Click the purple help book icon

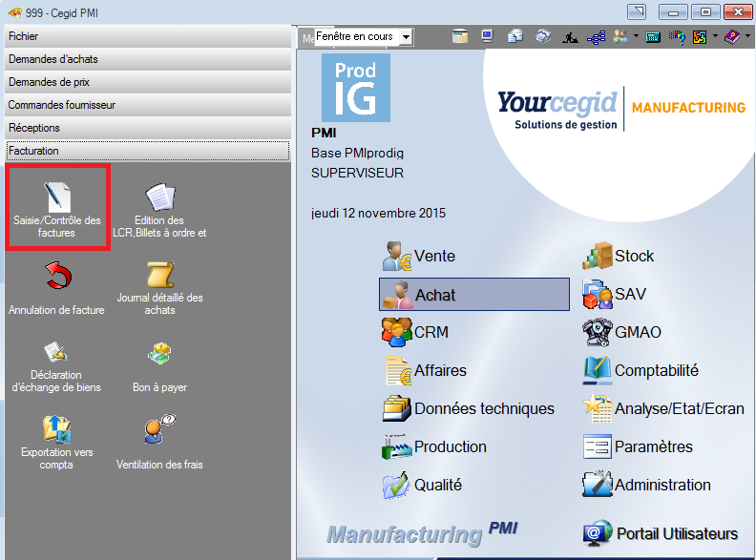732,37
